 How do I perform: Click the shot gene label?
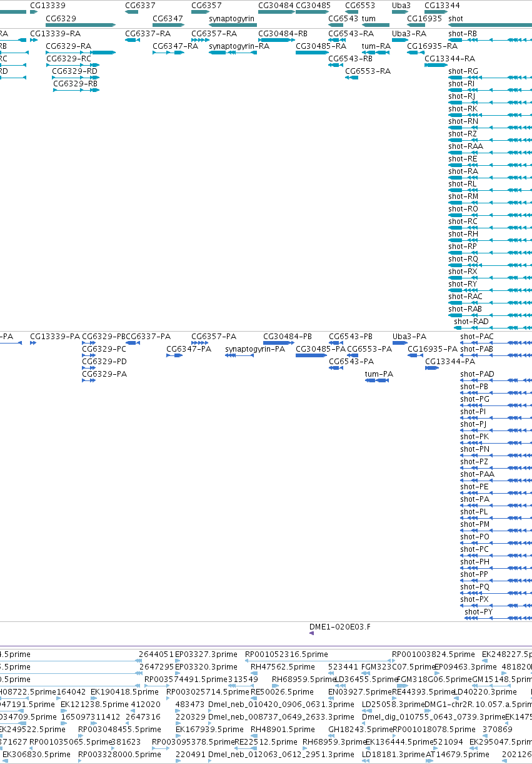click(x=456, y=19)
